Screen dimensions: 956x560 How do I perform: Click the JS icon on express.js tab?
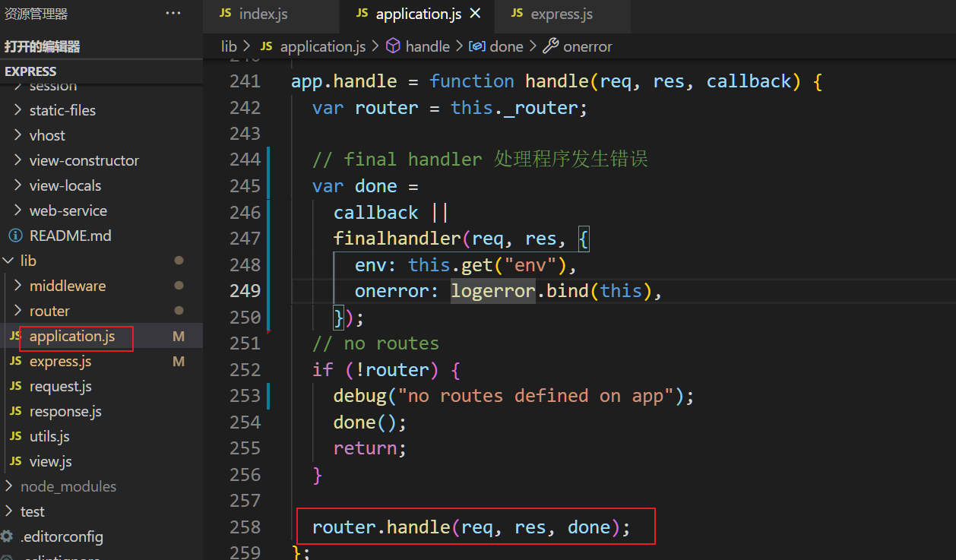[517, 14]
